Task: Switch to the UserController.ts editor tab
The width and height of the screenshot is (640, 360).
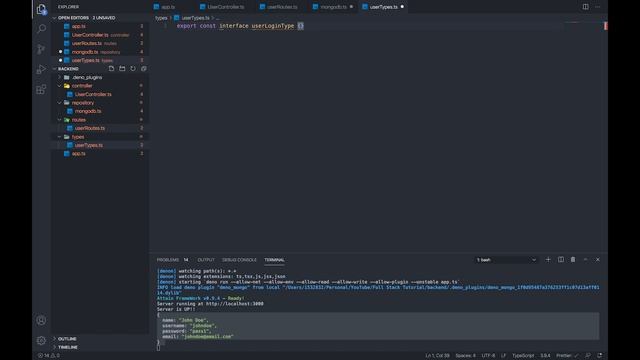Action: 222,7
